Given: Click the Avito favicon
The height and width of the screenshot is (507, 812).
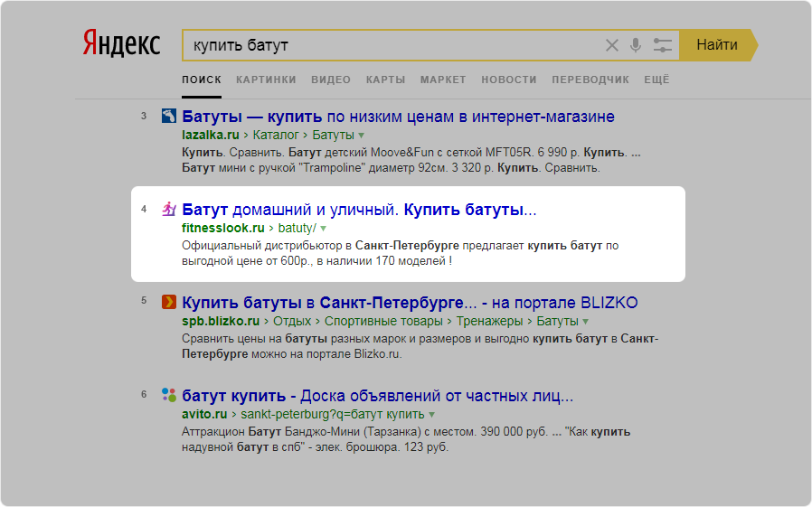Looking at the screenshot, I should click(x=168, y=395).
